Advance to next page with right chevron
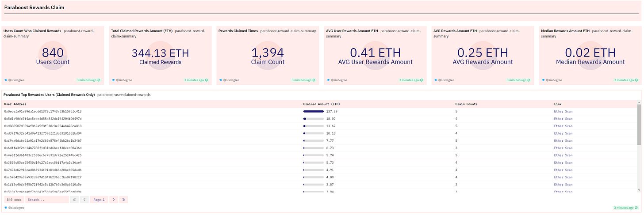 pos(114,200)
